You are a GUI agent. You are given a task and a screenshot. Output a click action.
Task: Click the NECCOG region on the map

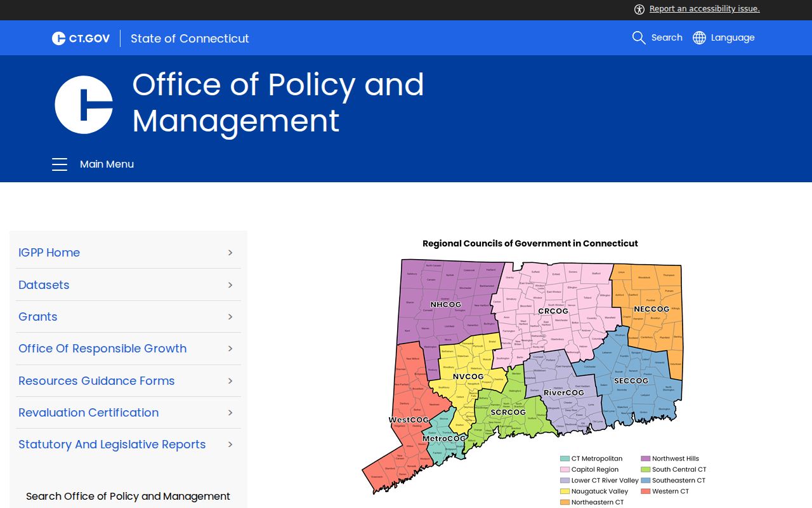[x=652, y=309]
